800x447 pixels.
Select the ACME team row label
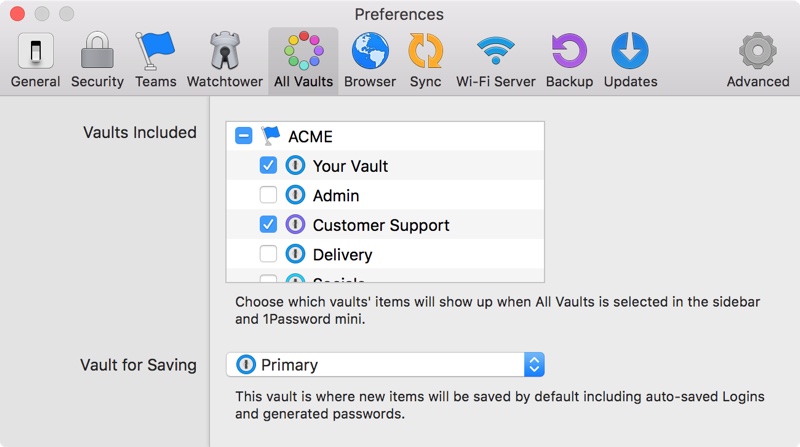310,136
